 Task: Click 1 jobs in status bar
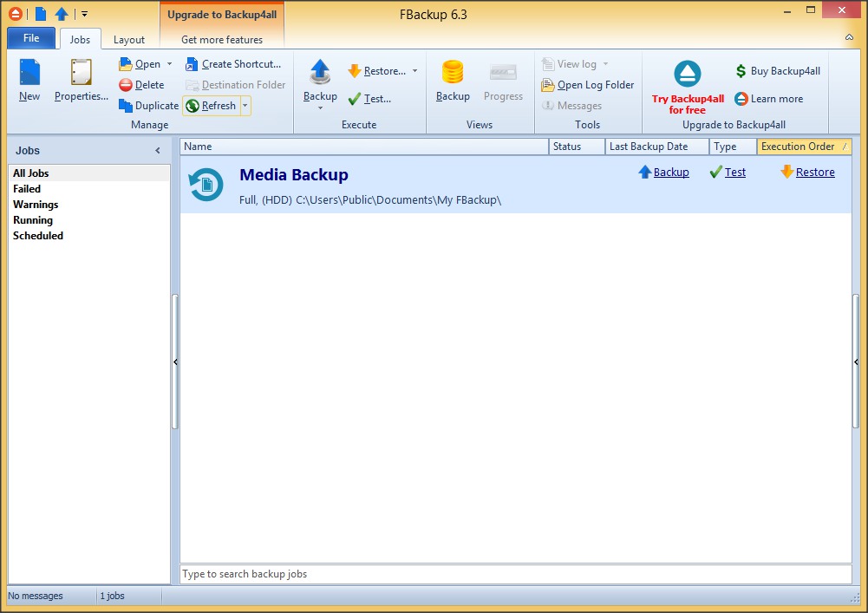tap(113, 596)
